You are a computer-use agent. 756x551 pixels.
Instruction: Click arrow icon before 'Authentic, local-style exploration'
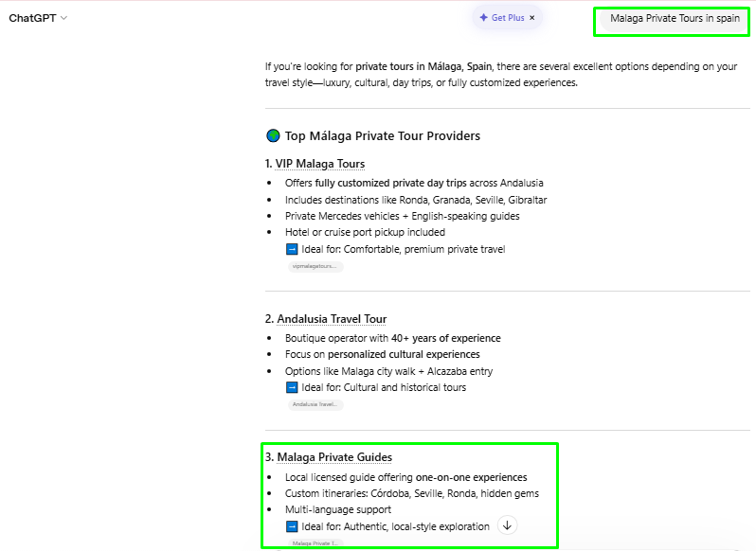coord(292,526)
